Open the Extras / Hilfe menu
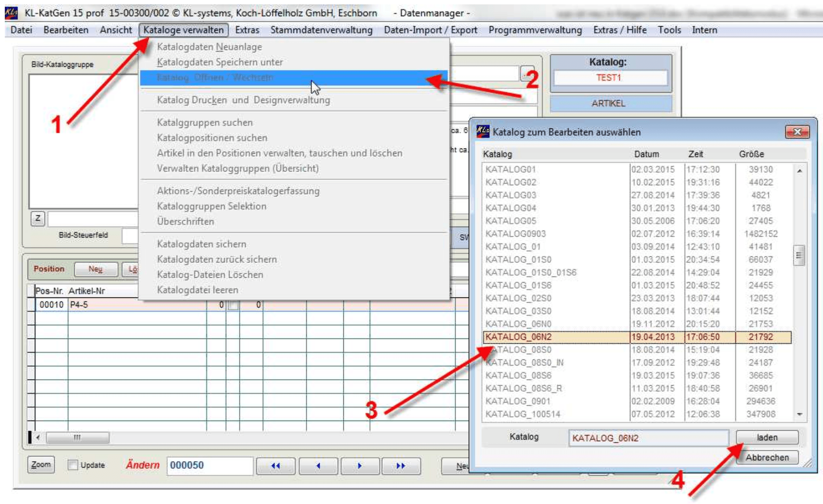The image size is (823, 504). click(x=620, y=30)
